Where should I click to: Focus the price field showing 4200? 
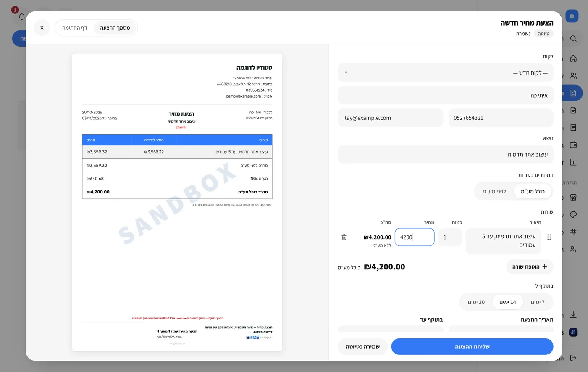[415, 237]
